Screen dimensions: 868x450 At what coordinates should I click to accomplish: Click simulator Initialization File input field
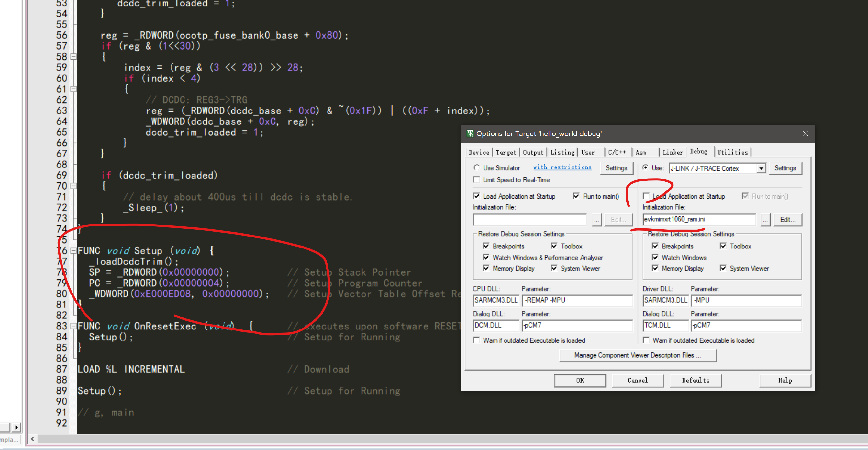[530, 220]
